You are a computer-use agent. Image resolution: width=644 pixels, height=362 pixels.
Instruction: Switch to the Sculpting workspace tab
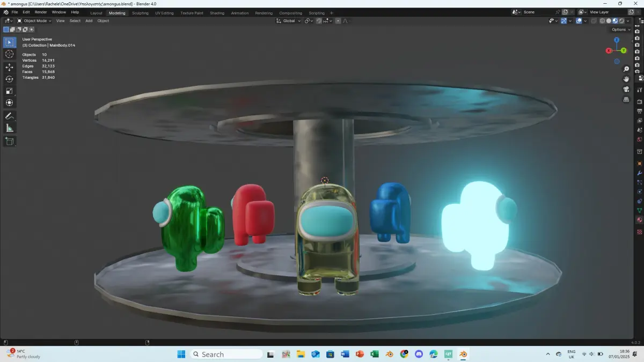click(x=140, y=13)
